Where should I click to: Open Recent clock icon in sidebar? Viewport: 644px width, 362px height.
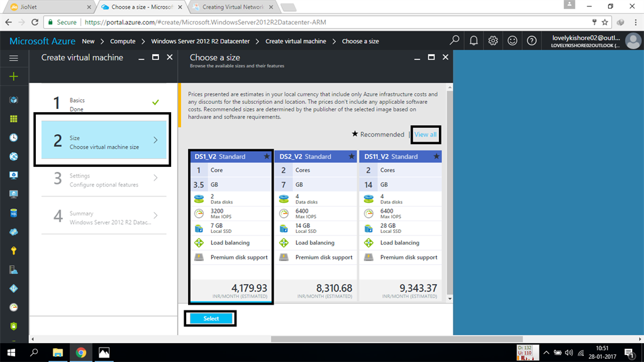pyautogui.click(x=14, y=137)
